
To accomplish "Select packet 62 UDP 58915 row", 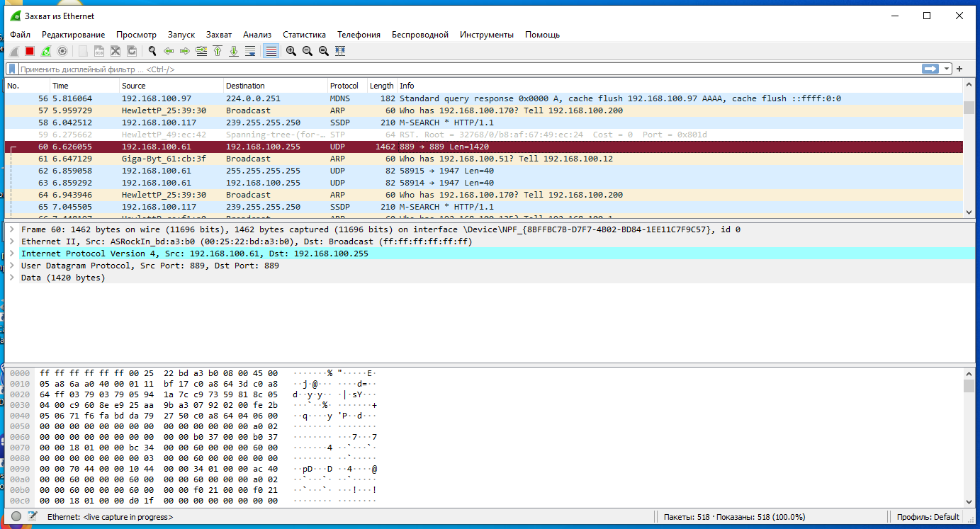I will (484, 171).
